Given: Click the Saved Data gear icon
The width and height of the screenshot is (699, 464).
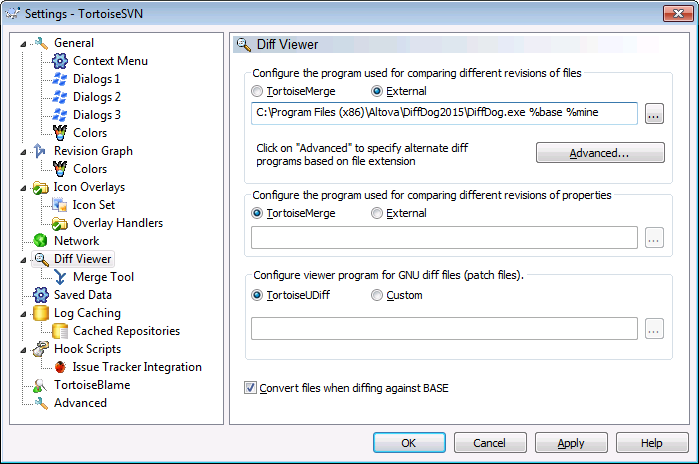Looking at the screenshot, I should click(x=41, y=295).
